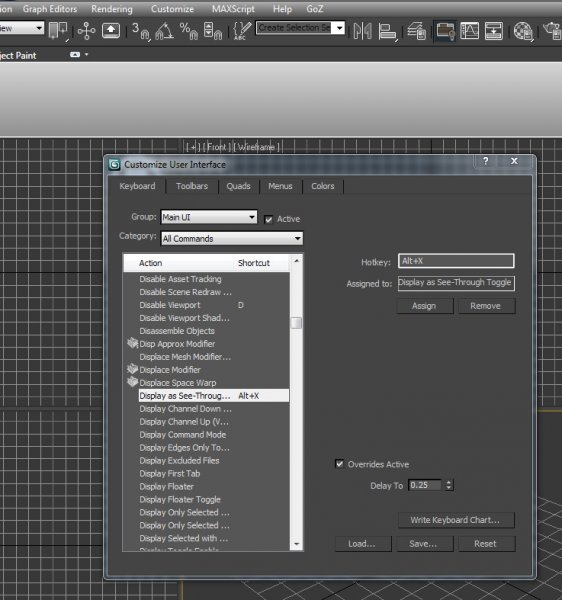Switch to the Toolbars tab
Image resolution: width=562 pixels, height=600 pixels.
[x=192, y=186]
